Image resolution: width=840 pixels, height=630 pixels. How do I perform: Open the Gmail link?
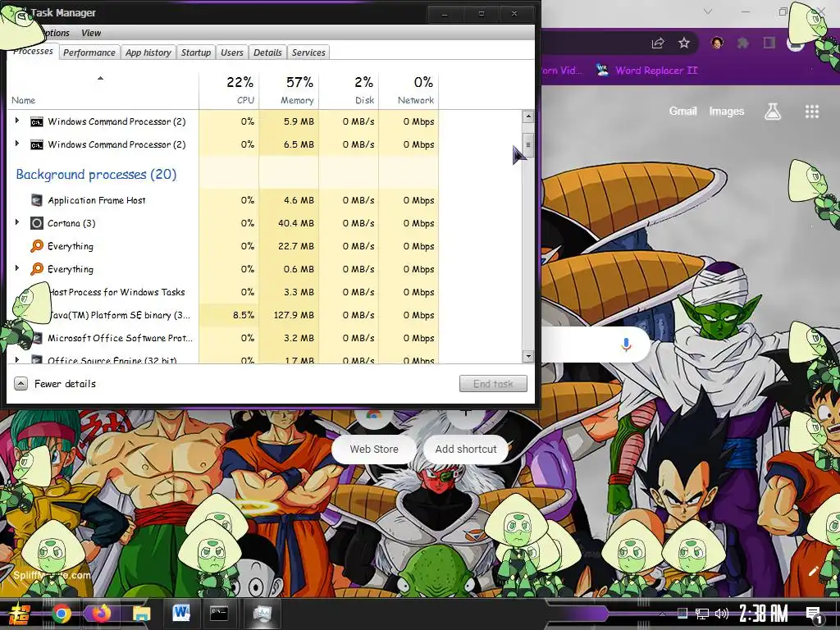(683, 112)
